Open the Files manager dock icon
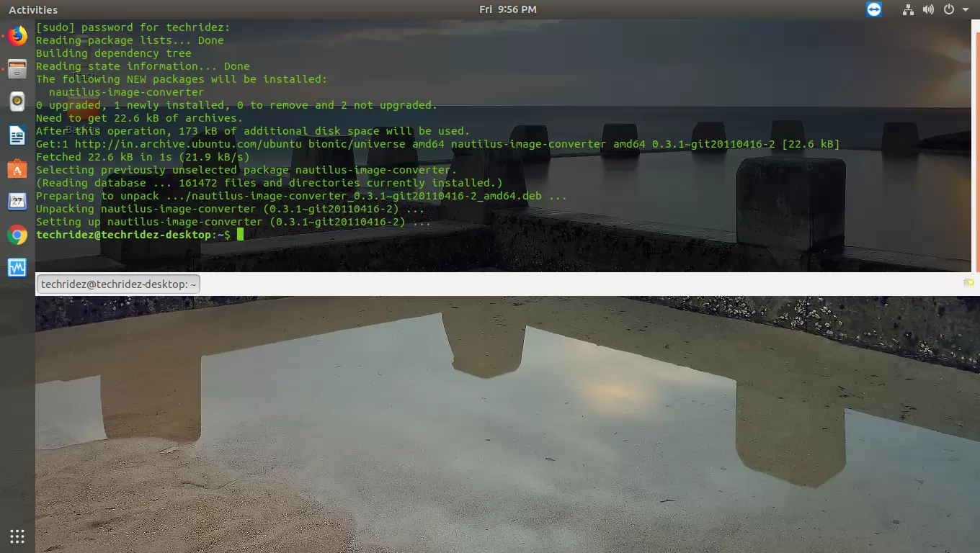The image size is (980, 553). tap(17, 69)
